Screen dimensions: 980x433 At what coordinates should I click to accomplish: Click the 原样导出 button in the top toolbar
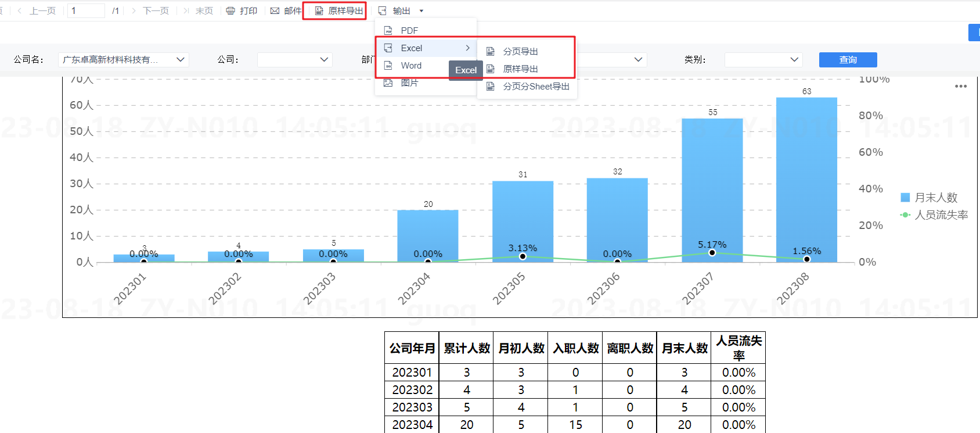[339, 11]
